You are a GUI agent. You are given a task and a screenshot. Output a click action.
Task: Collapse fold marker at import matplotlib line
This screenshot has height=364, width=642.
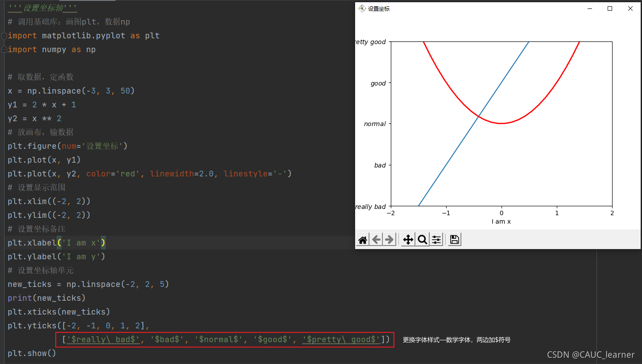(4, 36)
